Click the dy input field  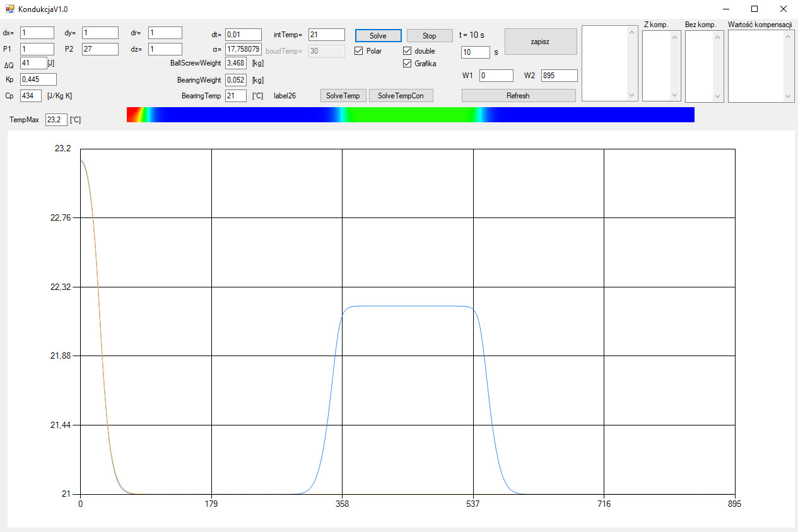(100, 33)
